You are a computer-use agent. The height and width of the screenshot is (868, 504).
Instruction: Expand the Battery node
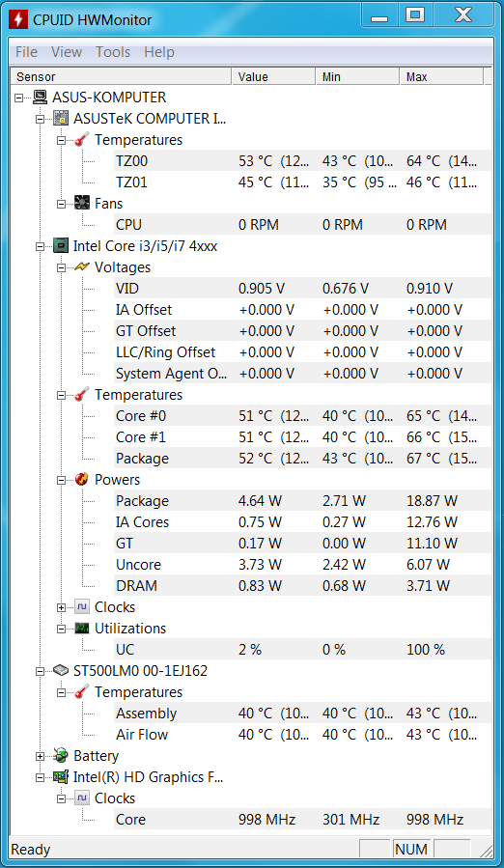tap(40, 756)
